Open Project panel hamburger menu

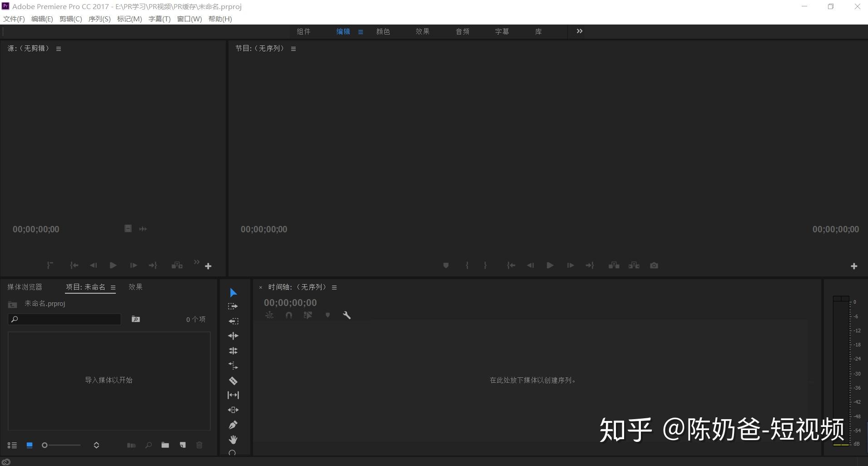click(x=113, y=287)
